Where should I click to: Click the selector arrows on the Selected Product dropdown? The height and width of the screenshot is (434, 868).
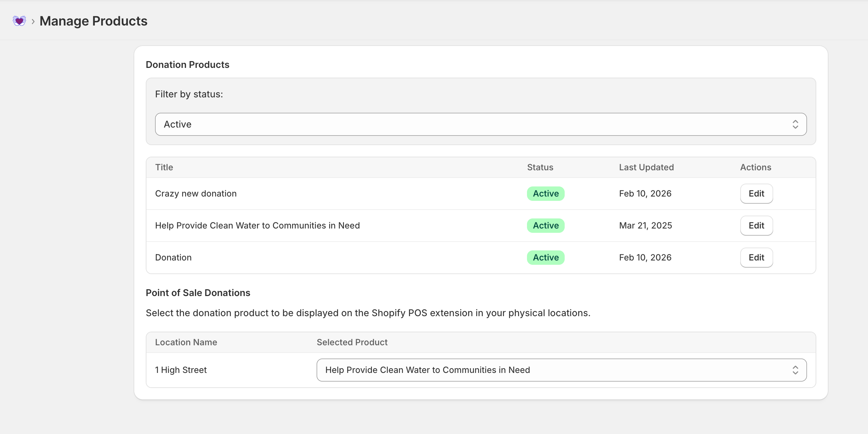click(x=795, y=370)
